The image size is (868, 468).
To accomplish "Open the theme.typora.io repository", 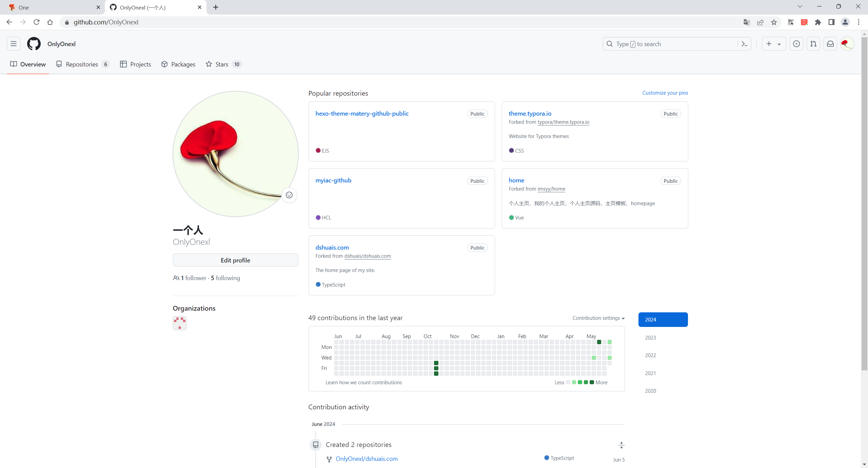I will (x=530, y=114).
